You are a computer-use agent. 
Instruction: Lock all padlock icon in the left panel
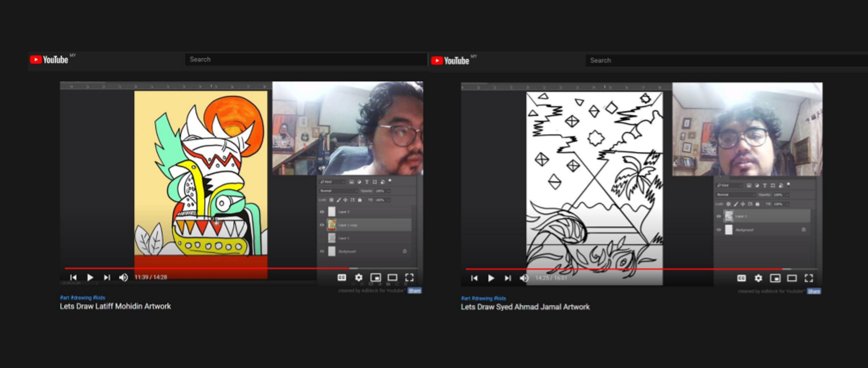[360, 200]
